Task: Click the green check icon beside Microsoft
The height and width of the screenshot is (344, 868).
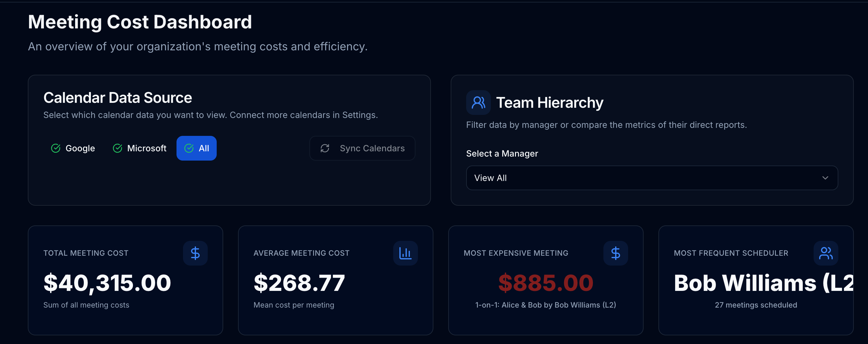Action: [x=117, y=148]
